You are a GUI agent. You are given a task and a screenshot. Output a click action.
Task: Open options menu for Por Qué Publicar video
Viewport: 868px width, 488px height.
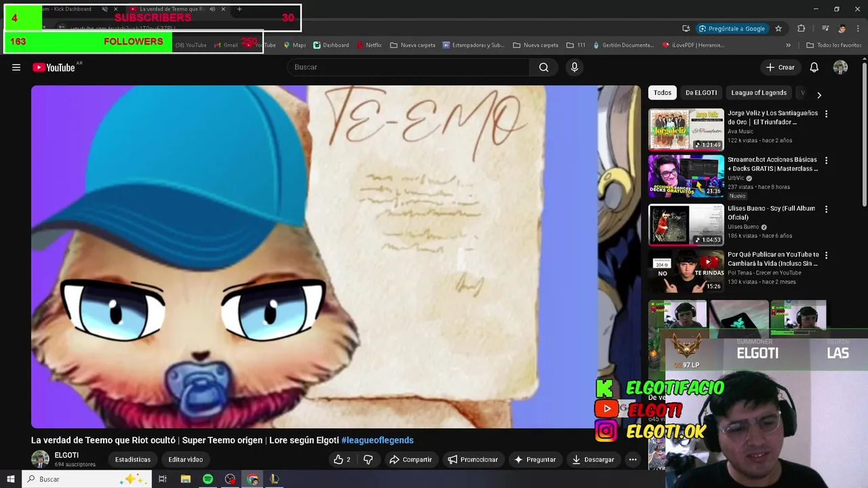coord(826,256)
